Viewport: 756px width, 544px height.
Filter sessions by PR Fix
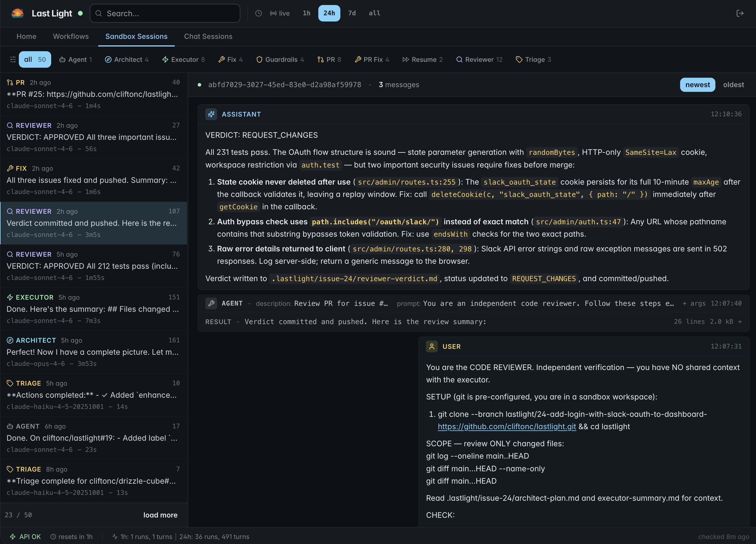[x=372, y=59]
